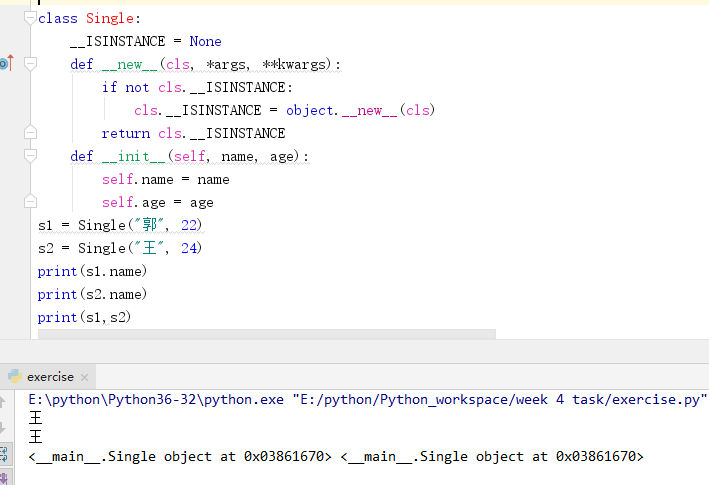The image size is (709, 485).
Task: Click the up-arrow icon in the run toolbar
Action: (x=3, y=401)
